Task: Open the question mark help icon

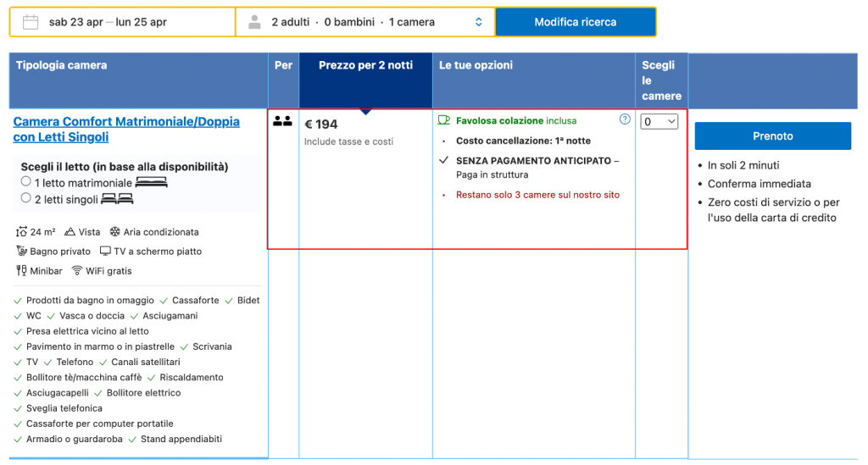Action: [x=626, y=119]
